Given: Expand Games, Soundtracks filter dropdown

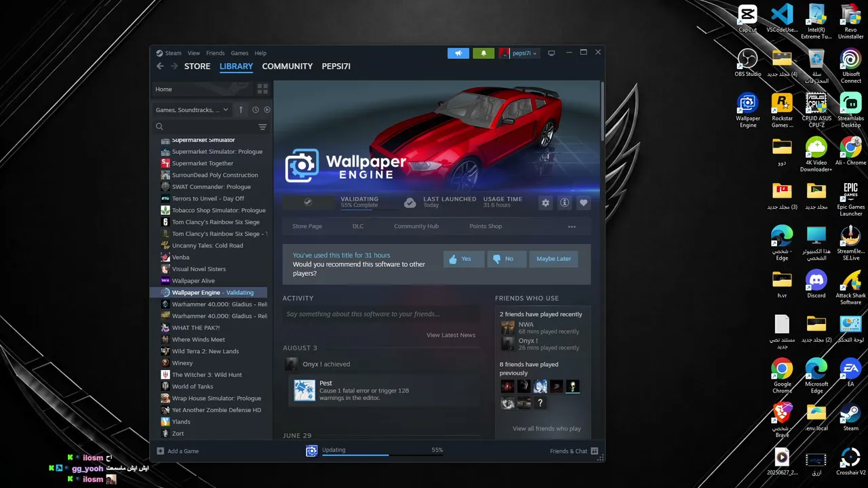Looking at the screenshot, I should coord(192,110).
